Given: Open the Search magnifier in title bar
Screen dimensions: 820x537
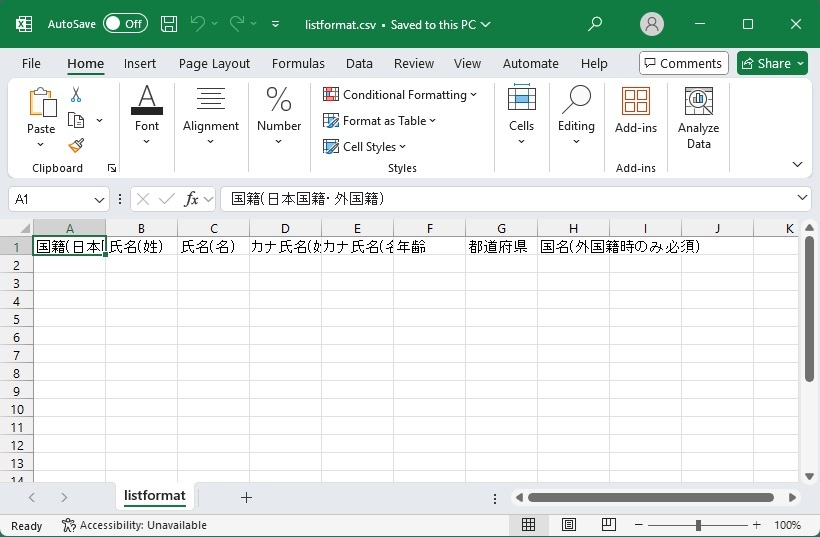Looking at the screenshot, I should coord(595,24).
